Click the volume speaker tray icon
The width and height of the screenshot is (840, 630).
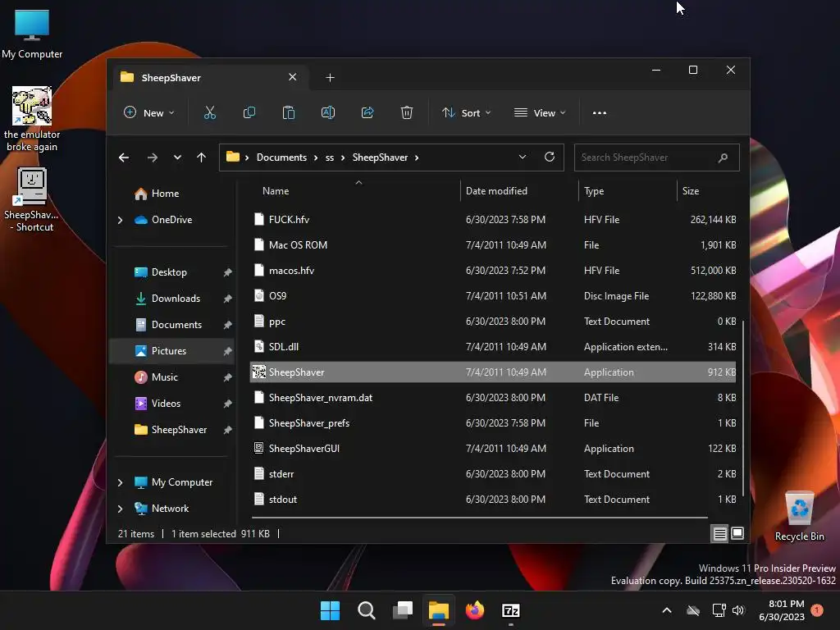pos(738,610)
